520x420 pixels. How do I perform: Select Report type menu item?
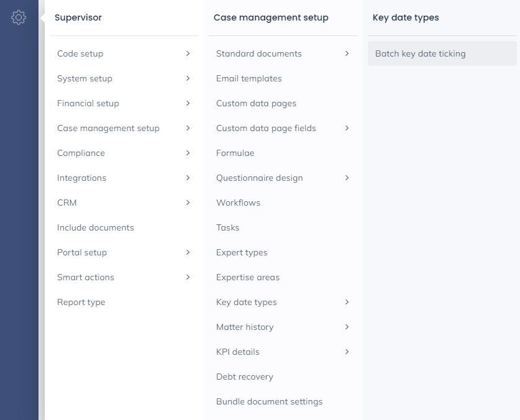point(81,302)
